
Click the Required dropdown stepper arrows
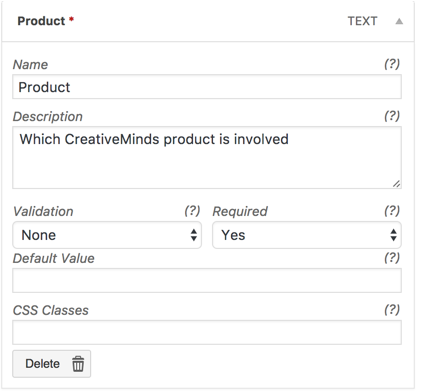(x=394, y=235)
